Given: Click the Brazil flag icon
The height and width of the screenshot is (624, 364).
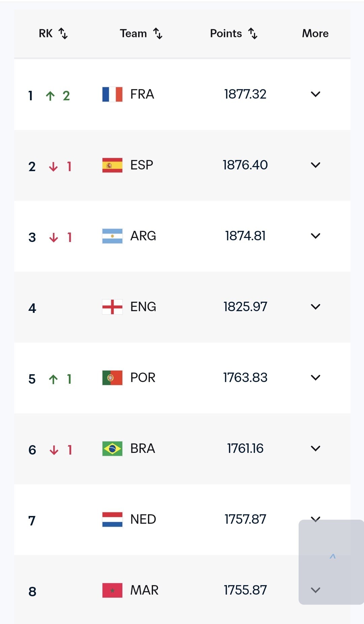Looking at the screenshot, I should point(112,449).
